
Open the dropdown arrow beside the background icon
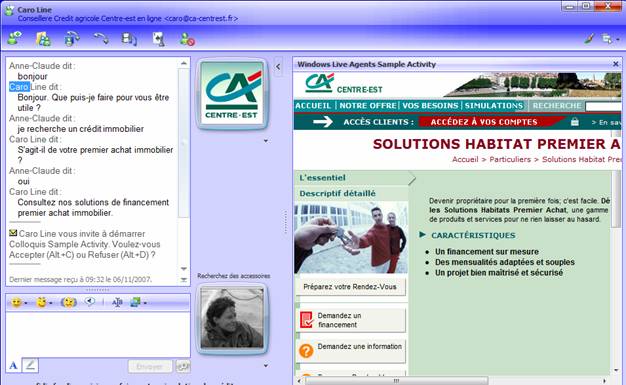pyautogui.click(x=145, y=303)
